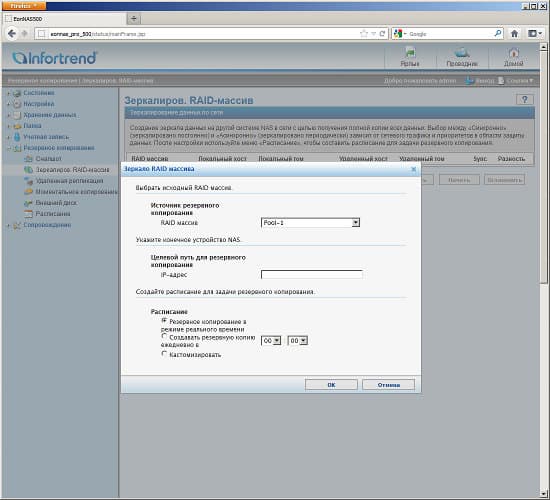The image size is (550, 500).
Task: Click the Настройка gear icon in sidebar
Action: tap(17, 104)
